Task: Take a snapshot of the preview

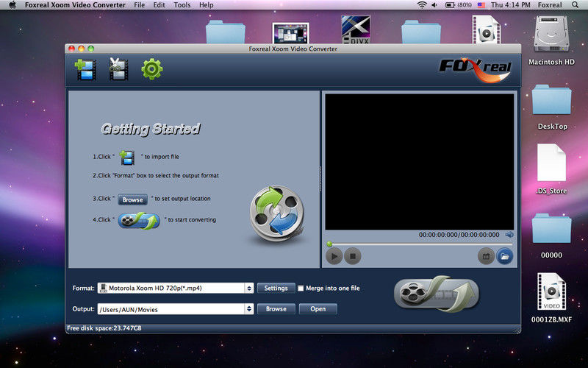Action: click(486, 256)
